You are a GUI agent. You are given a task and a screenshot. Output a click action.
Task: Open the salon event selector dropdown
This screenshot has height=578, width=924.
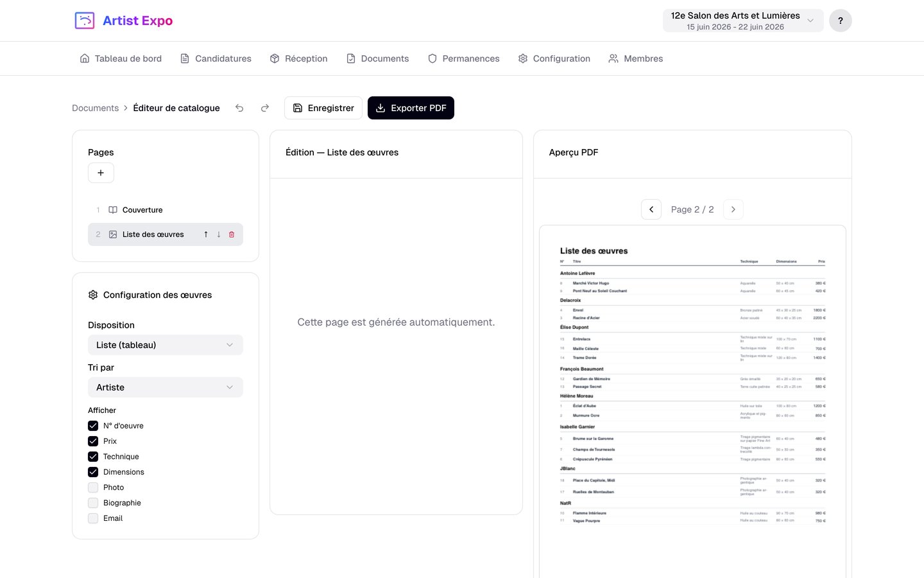pyautogui.click(x=743, y=21)
